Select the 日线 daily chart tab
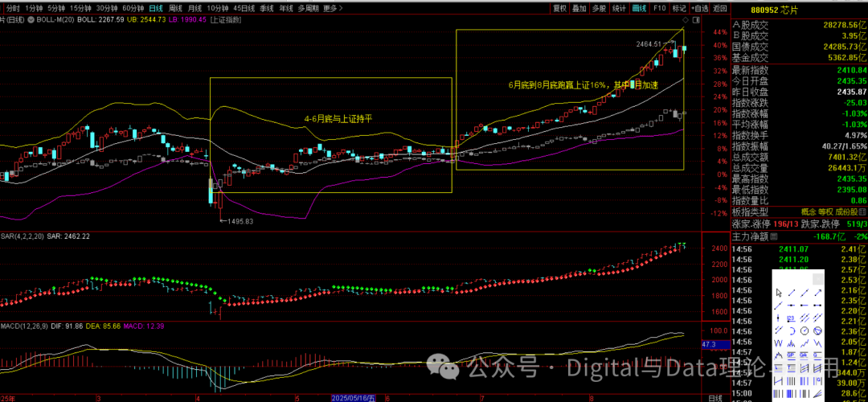The height and width of the screenshot is (402, 868). tap(156, 8)
